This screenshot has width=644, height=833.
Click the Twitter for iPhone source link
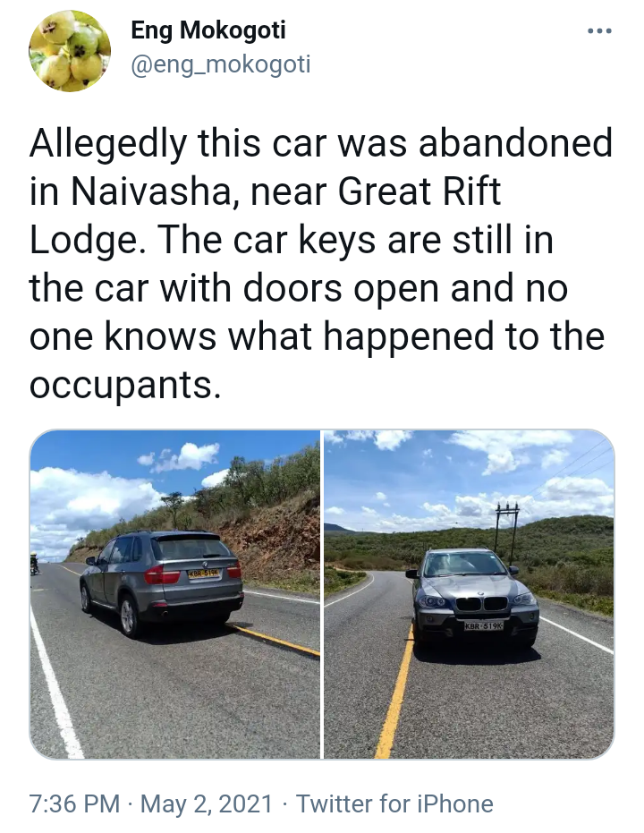click(x=394, y=803)
